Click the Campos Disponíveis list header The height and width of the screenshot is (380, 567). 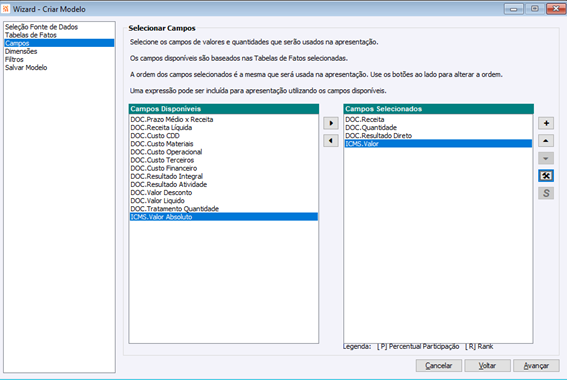(x=223, y=109)
